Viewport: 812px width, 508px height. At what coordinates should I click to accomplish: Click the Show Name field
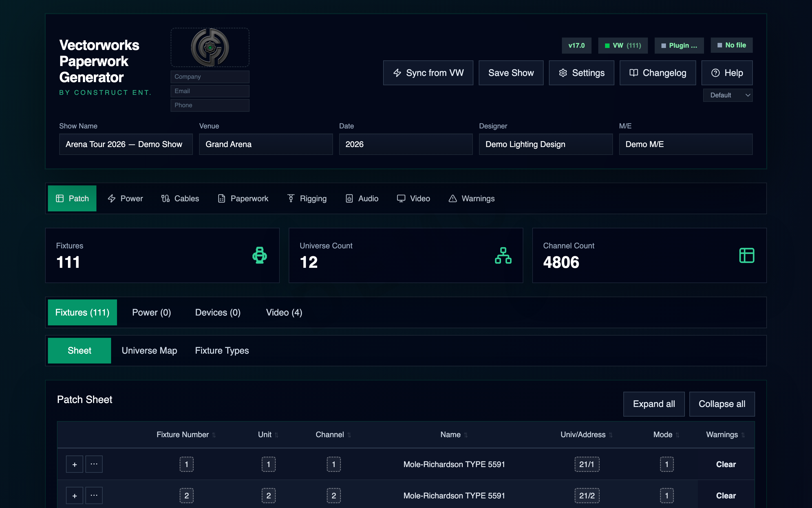(126, 144)
